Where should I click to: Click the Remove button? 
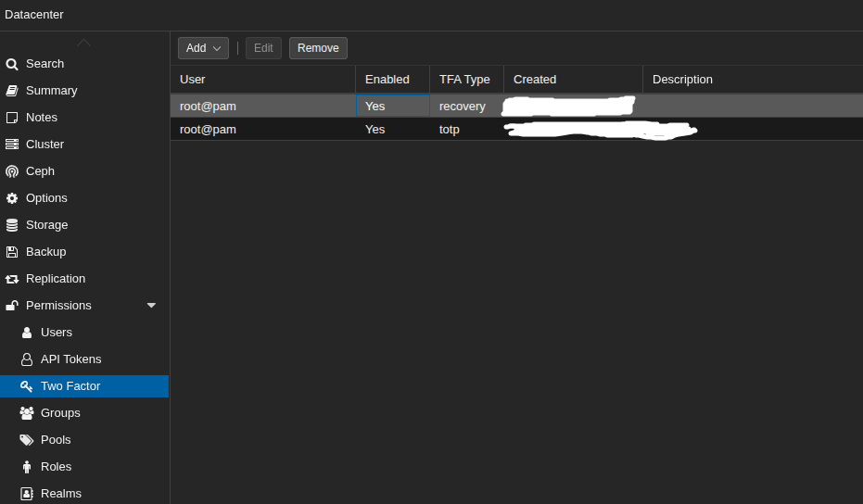[318, 48]
